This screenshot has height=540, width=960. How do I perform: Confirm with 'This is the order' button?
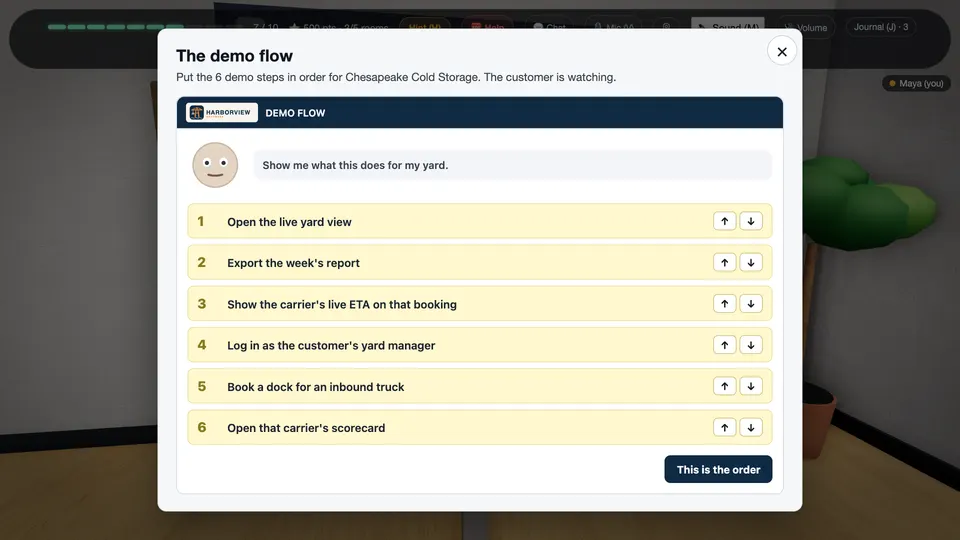(718, 470)
